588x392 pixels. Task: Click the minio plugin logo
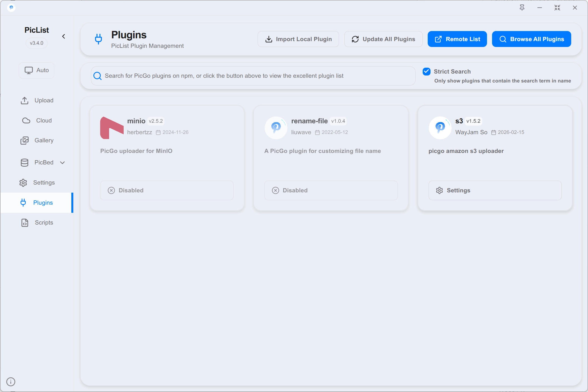(x=112, y=128)
